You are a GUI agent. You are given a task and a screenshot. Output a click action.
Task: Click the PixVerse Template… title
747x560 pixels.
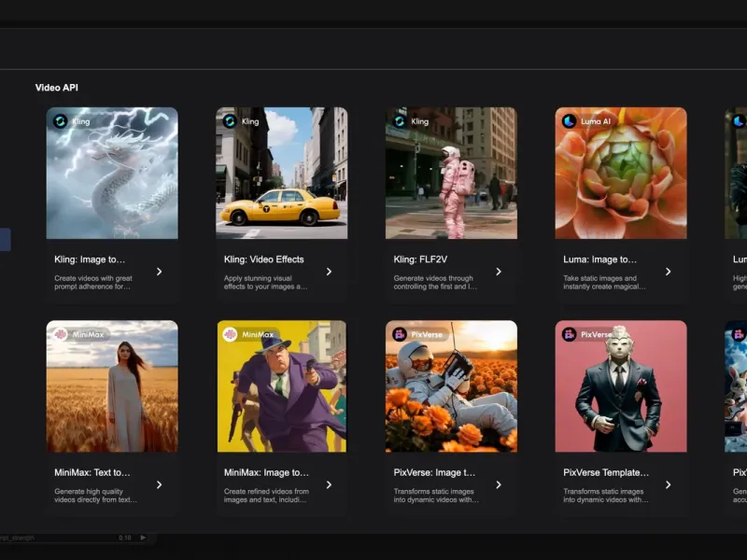[606, 472]
